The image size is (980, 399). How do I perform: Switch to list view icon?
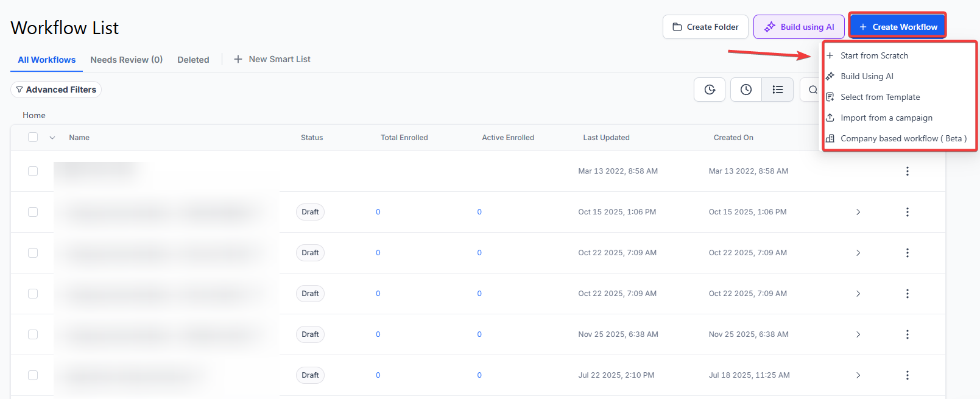tap(778, 90)
